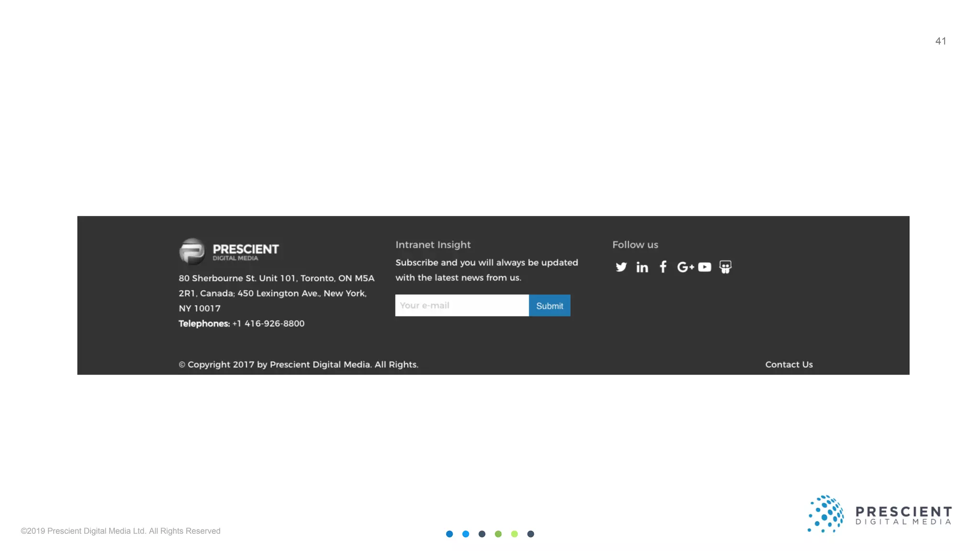Viewport: 980px width, 551px height.
Task: Select the last dark dot
Action: pos(531,534)
